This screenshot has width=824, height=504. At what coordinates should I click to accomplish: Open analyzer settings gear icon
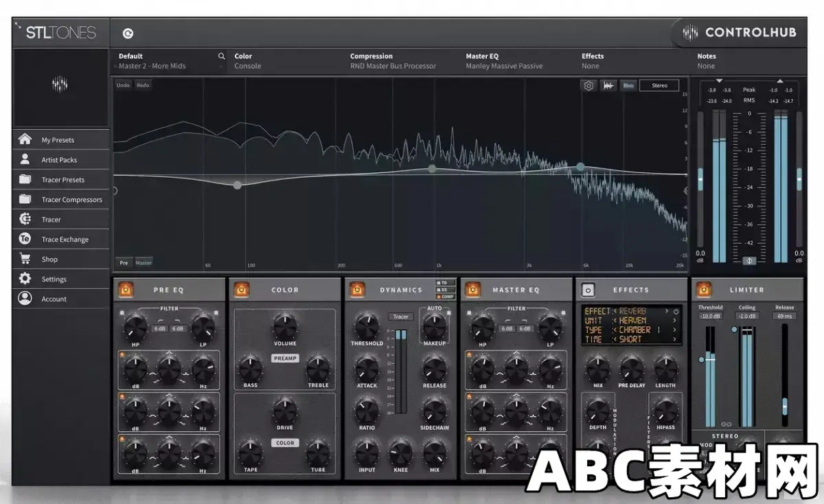pos(588,85)
